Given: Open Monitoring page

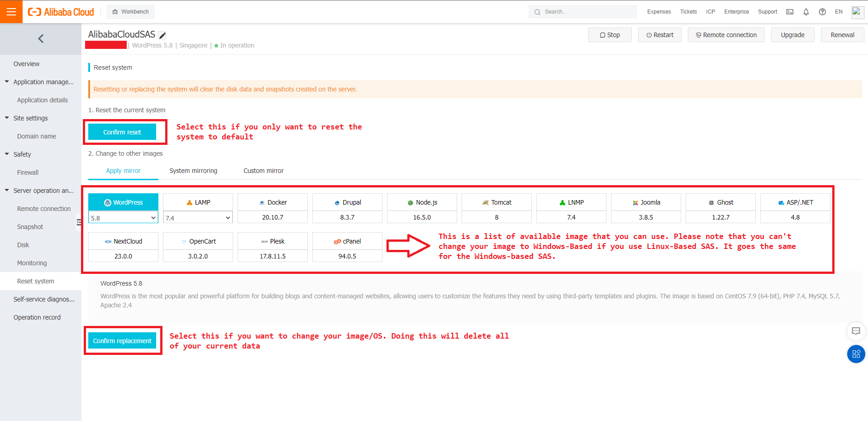Looking at the screenshot, I should 41,263.
